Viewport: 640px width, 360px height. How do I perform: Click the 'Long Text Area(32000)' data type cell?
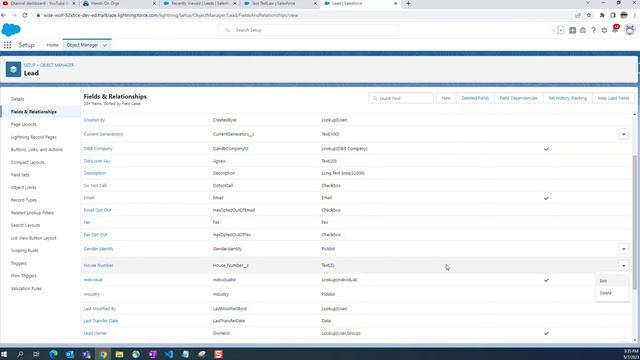(x=343, y=173)
